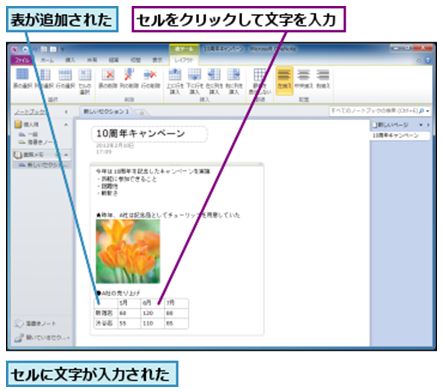Click Insert Below row icon
Screen dimensions: 443x391
coord(194,81)
